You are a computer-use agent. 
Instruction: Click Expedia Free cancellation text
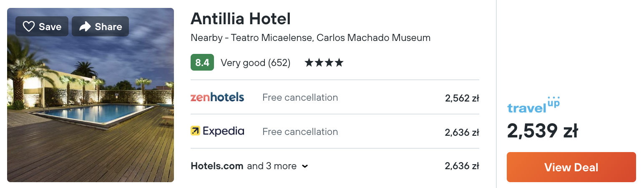(x=300, y=132)
